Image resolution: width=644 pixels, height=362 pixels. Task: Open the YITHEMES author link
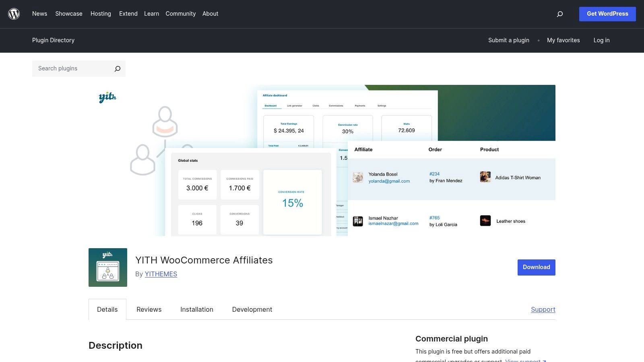(x=161, y=274)
